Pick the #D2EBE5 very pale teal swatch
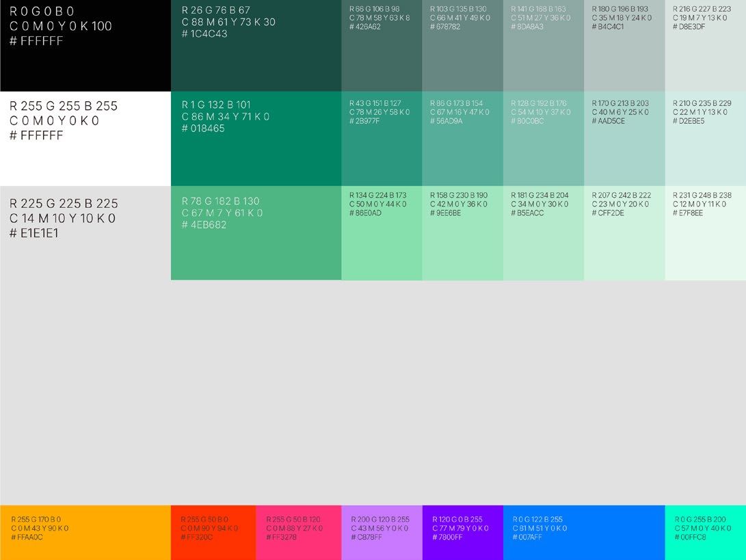The width and height of the screenshot is (746, 560). [x=706, y=138]
